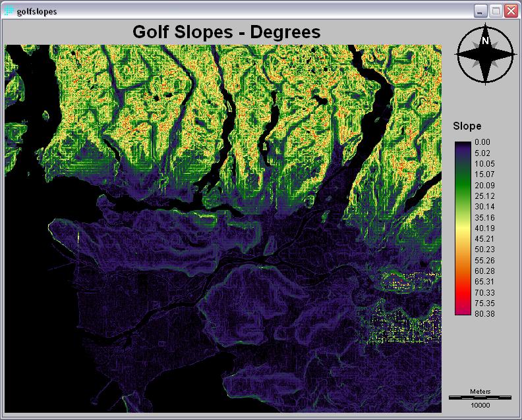Pick the red section of slope color ramp
Viewport: 522px width, 420px height.
[x=463, y=286]
